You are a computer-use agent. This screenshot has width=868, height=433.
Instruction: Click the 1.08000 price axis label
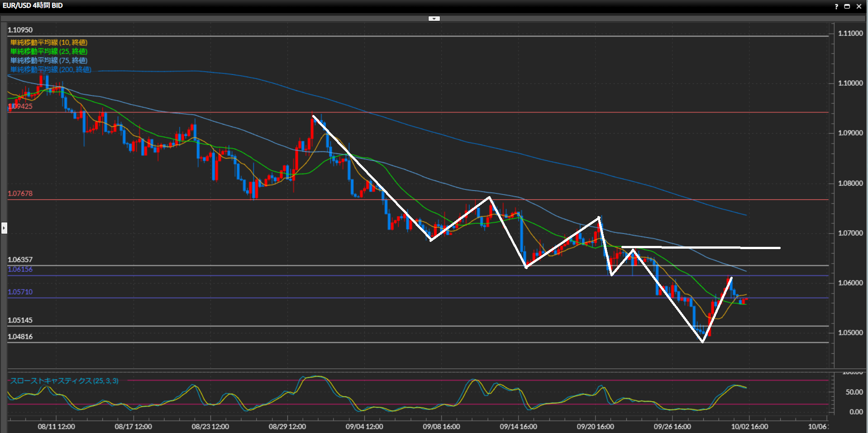(x=850, y=183)
